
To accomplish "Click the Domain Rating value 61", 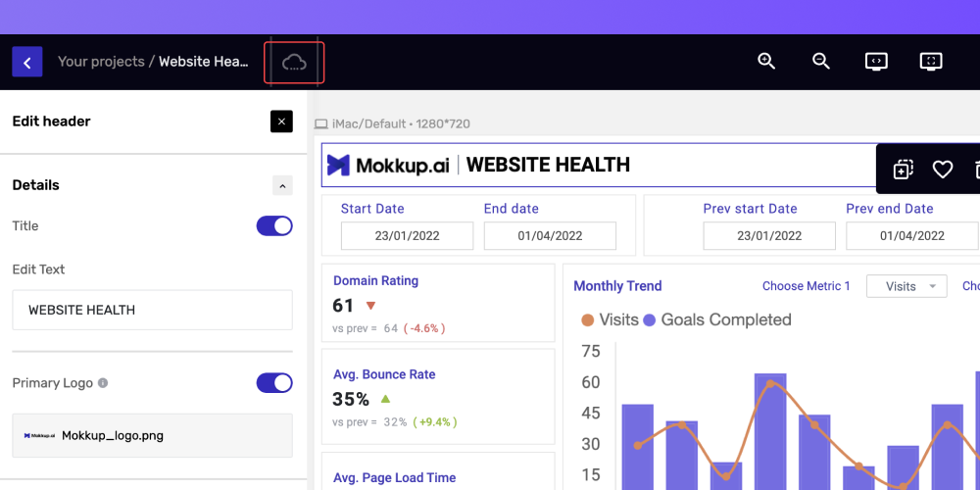I will coord(343,306).
